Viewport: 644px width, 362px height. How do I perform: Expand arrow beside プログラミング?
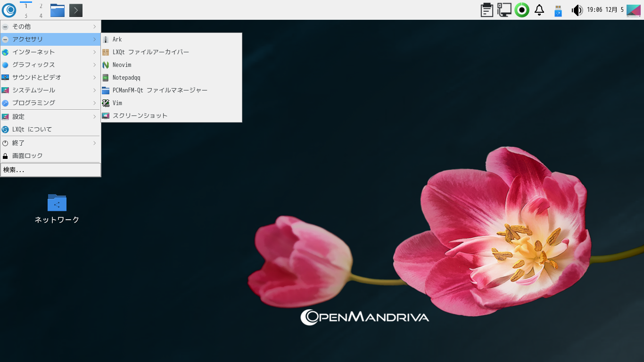click(95, 103)
